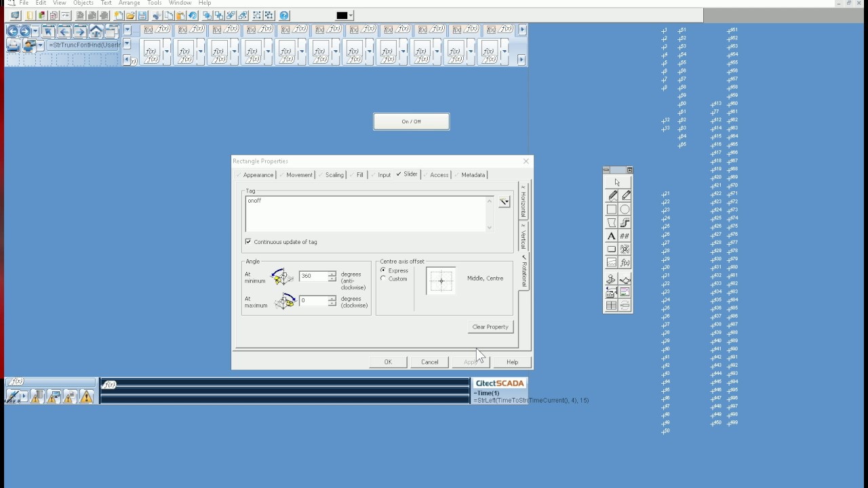Select the Text tool in the toolbox
The height and width of the screenshot is (488, 868).
pyautogui.click(x=612, y=236)
